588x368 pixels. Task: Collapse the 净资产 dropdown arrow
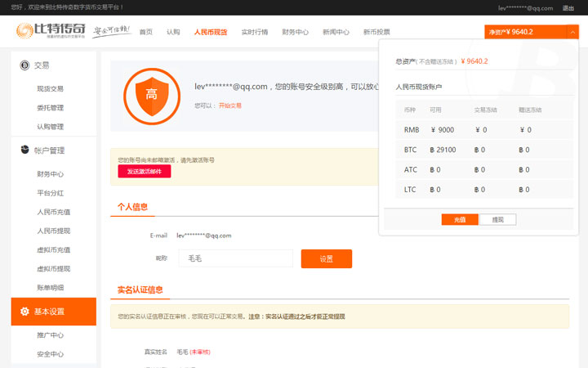[x=572, y=32]
